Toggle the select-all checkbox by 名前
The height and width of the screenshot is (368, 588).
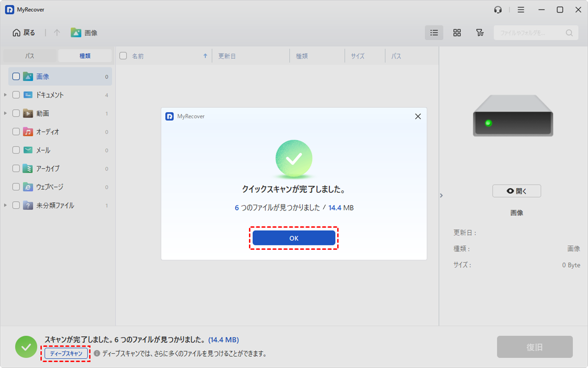click(x=123, y=56)
